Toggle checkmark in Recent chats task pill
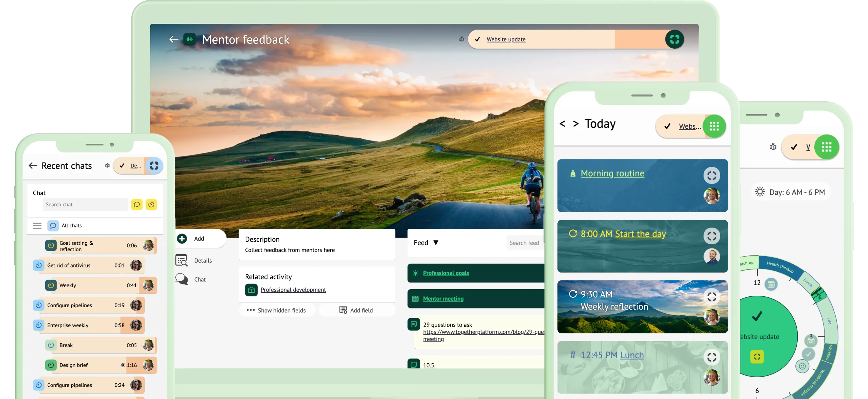 (x=122, y=166)
